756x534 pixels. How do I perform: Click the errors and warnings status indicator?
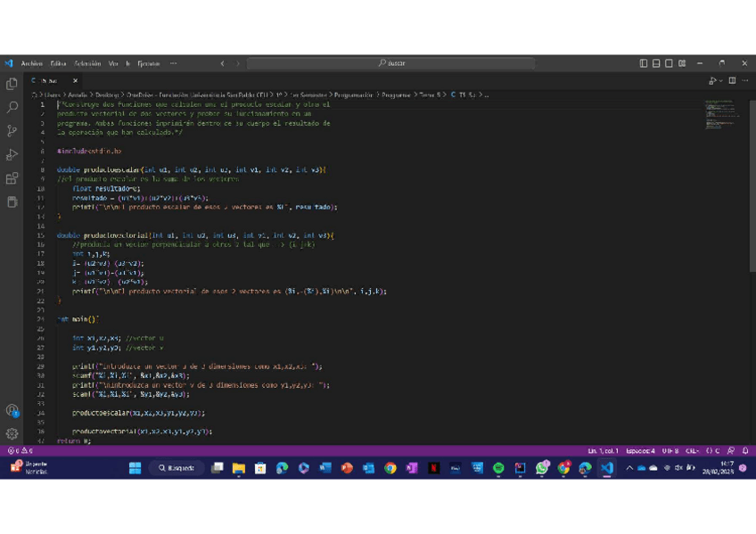(20, 451)
